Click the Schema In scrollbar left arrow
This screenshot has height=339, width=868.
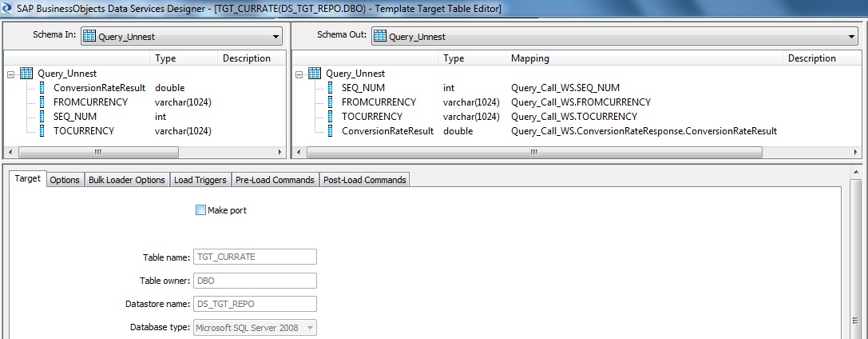[x=10, y=152]
